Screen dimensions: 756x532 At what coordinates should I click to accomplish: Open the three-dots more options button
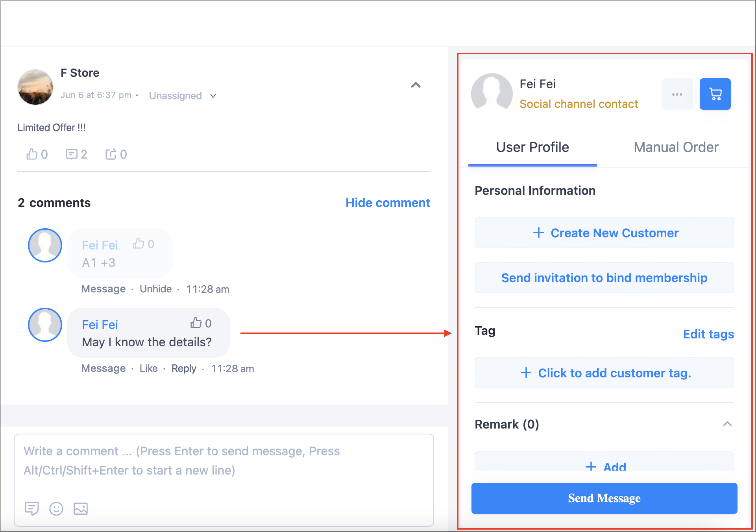pyautogui.click(x=677, y=94)
